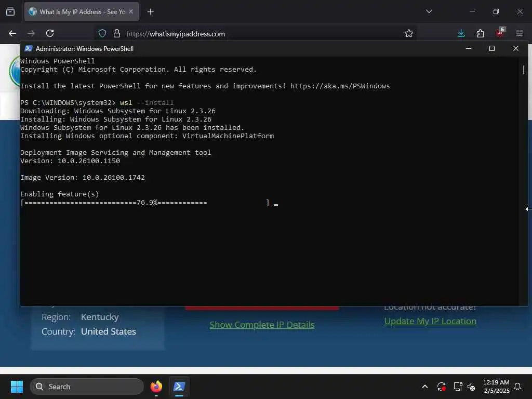Click the taskbar Search box
This screenshot has width=532, height=399.
(87, 387)
